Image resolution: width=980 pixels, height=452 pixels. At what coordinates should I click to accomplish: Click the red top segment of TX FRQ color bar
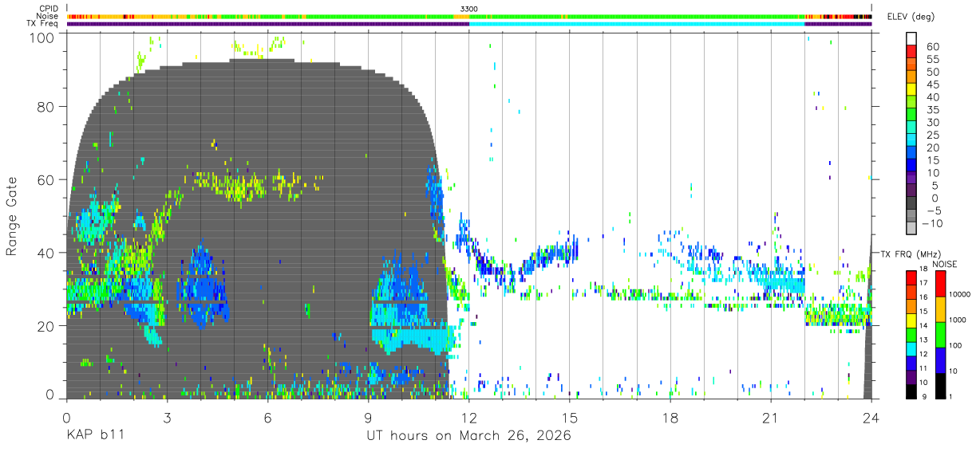pyautogui.click(x=911, y=277)
